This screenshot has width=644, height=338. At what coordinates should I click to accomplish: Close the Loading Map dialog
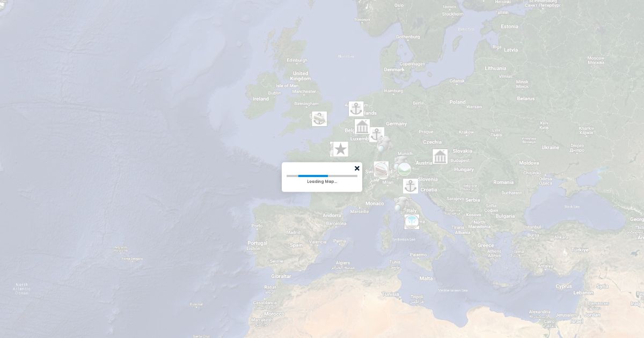tap(357, 168)
